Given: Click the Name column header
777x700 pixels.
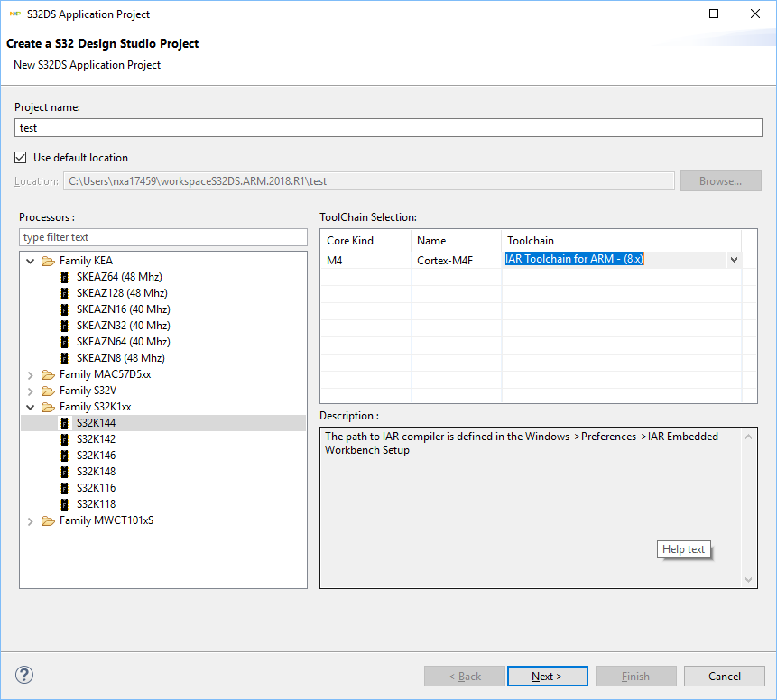Looking at the screenshot, I should tap(457, 241).
